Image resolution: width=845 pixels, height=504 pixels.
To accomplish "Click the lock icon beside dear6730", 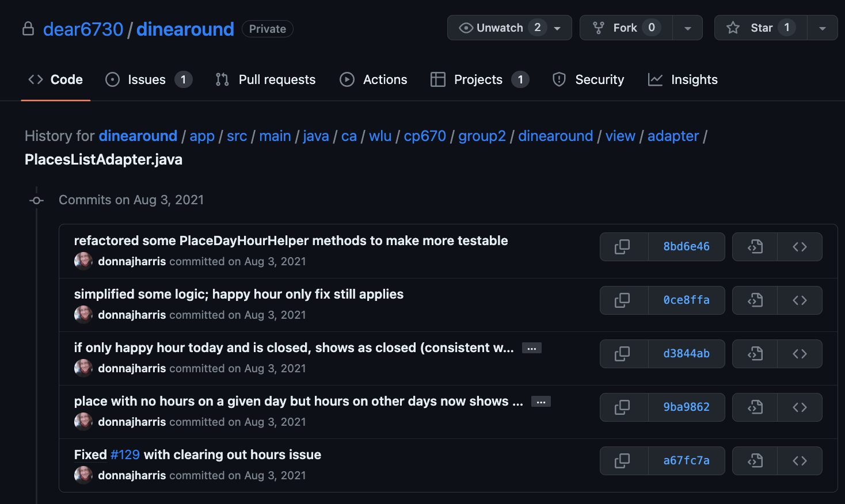I will [x=28, y=28].
